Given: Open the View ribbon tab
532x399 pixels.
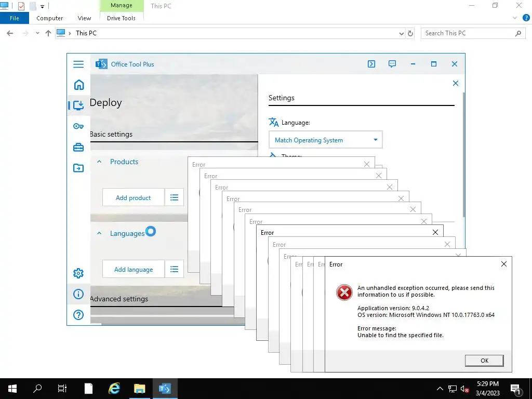Looking at the screenshot, I should pyautogui.click(x=84, y=18).
